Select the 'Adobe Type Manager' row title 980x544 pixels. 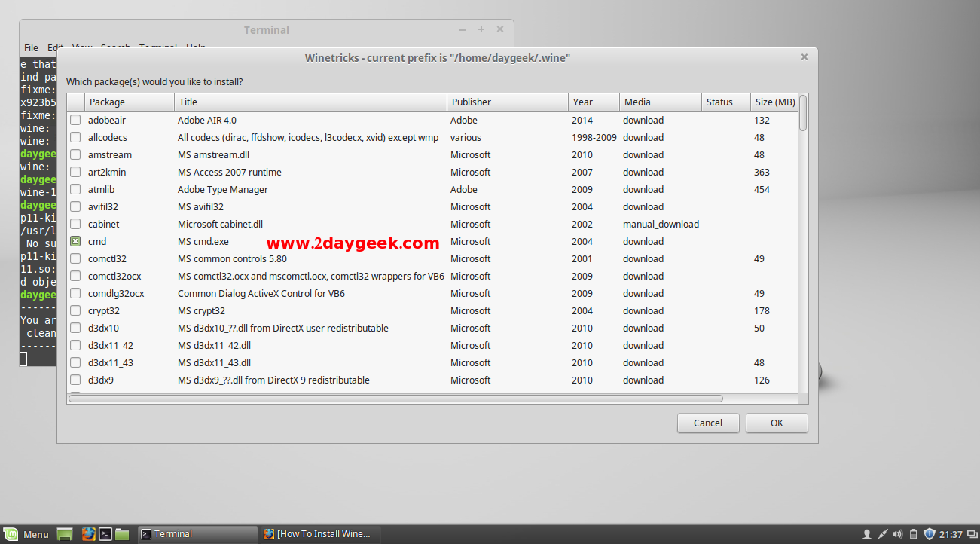(223, 189)
